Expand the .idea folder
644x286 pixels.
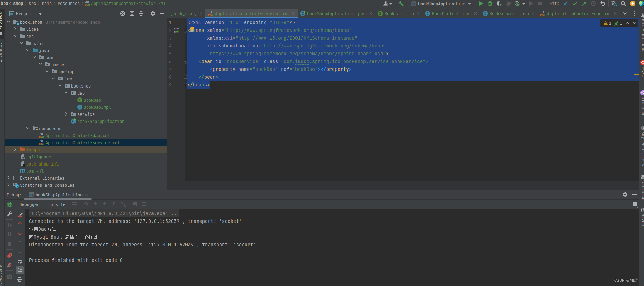(15, 29)
